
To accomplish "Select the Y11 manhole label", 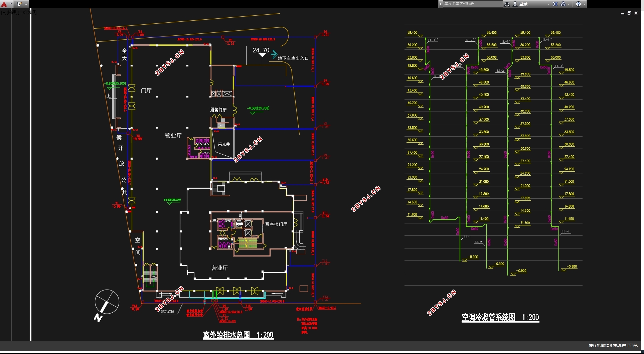I will point(325,213).
